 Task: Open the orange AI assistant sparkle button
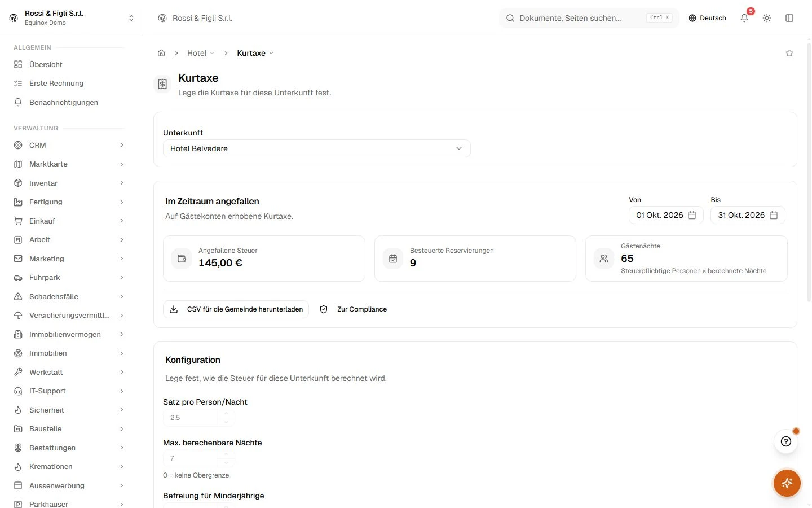coord(787,483)
